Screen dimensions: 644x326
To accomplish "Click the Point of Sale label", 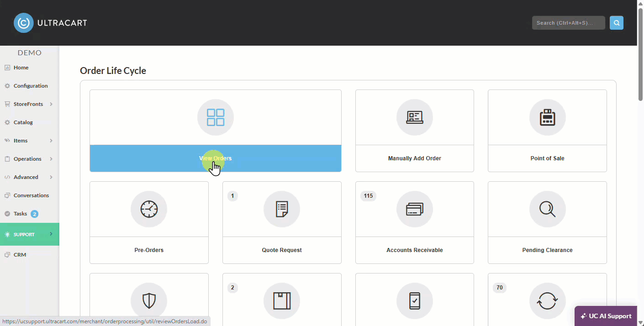I will (547, 158).
